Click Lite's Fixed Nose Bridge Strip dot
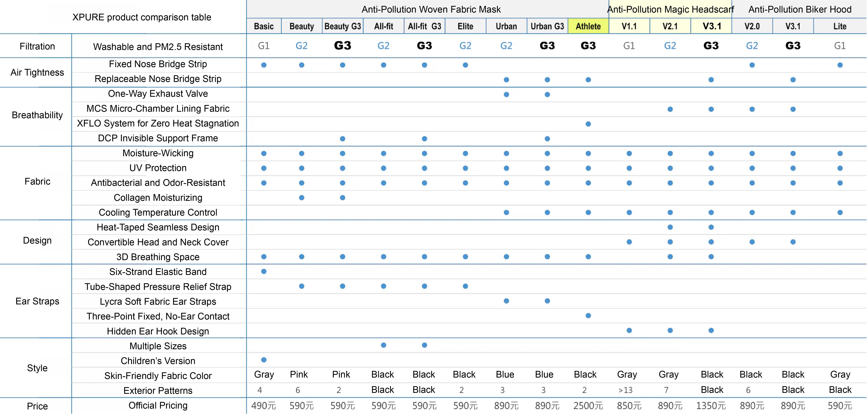Image resolution: width=868 pixels, height=414 pixels. (840, 65)
